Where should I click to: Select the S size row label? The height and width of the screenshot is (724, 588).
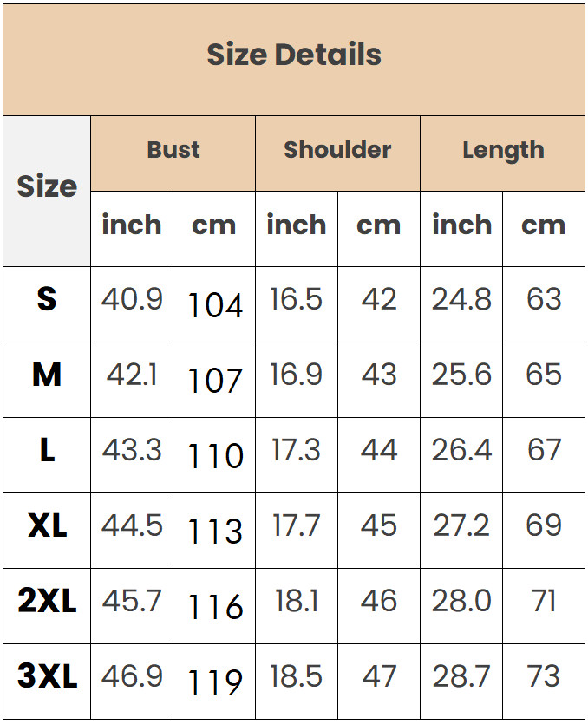click(47, 300)
